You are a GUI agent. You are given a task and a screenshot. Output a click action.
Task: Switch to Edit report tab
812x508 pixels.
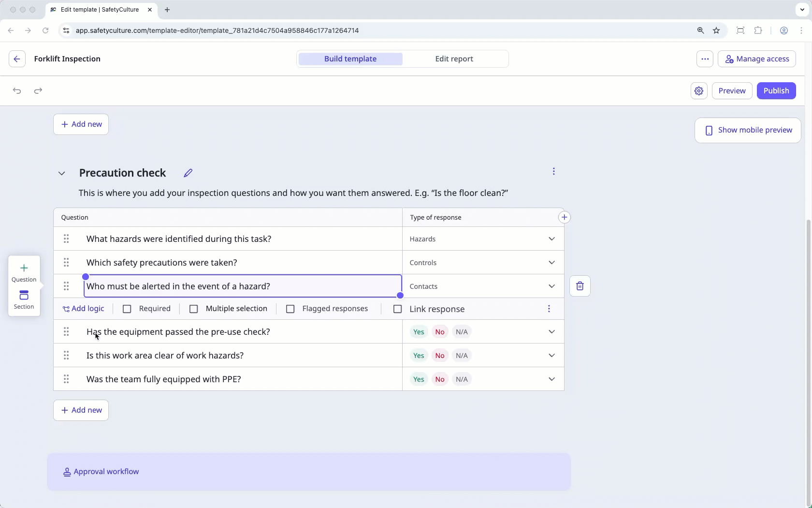coord(454,59)
